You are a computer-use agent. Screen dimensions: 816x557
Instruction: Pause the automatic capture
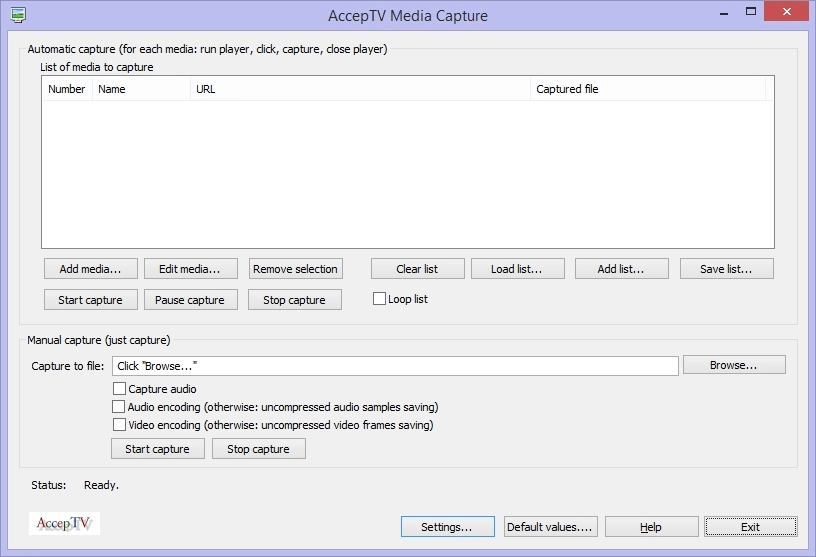tap(190, 300)
